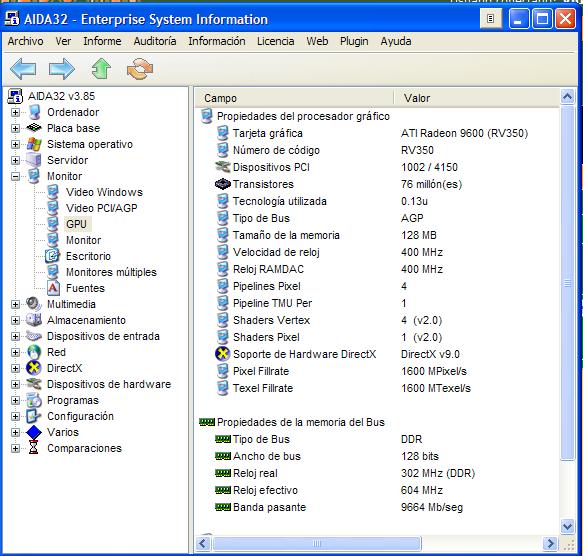Select the Tarjeta gráfica row
The width and height of the screenshot is (583, 556).
point(377,133)
